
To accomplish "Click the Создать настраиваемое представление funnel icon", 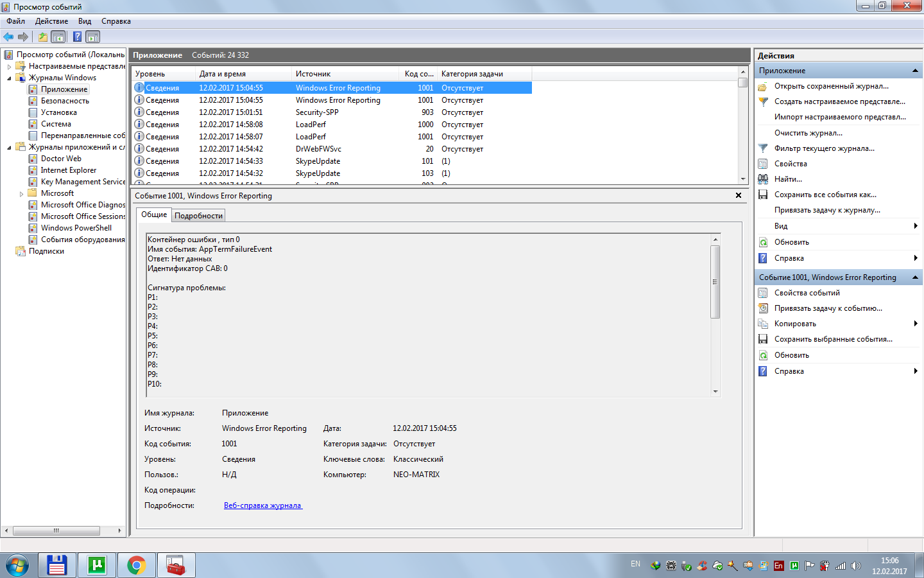I will point(763,101).
